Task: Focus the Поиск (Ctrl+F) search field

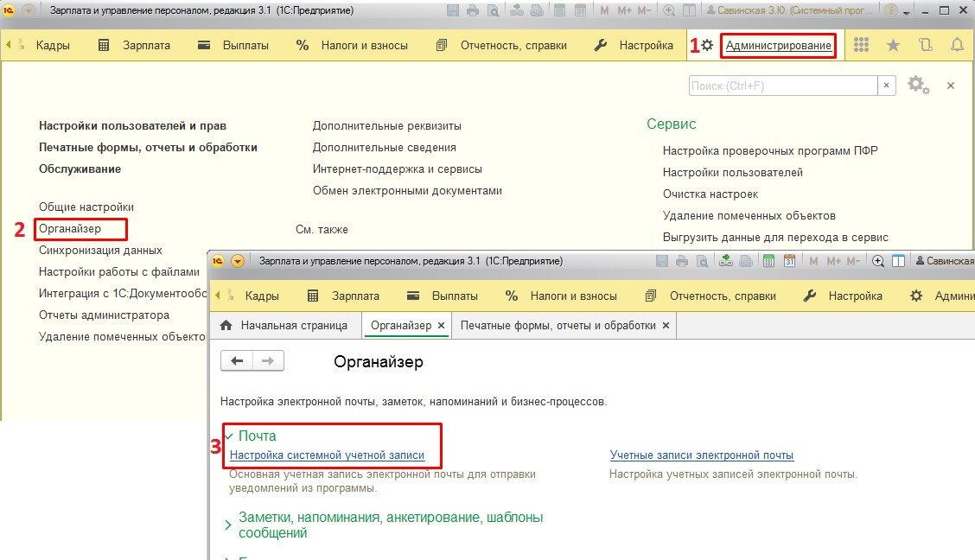Action: pyautogui.click(x=783, y=86)
